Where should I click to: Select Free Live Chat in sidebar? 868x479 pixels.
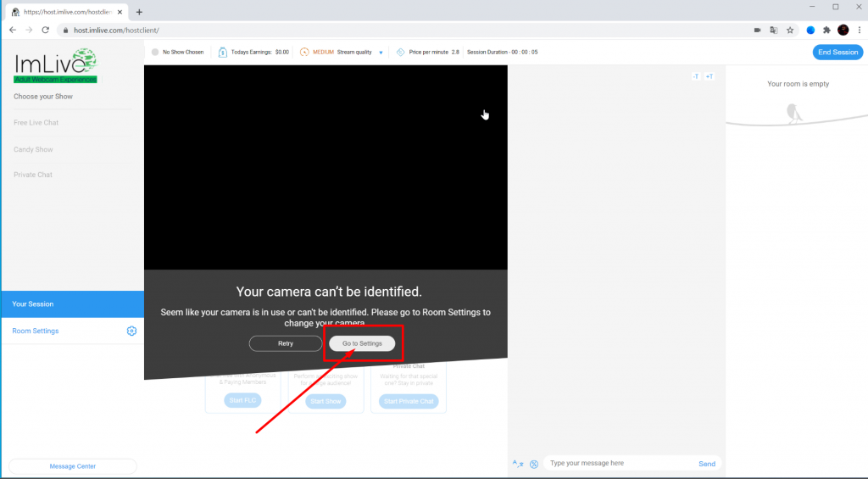(36, 122)
